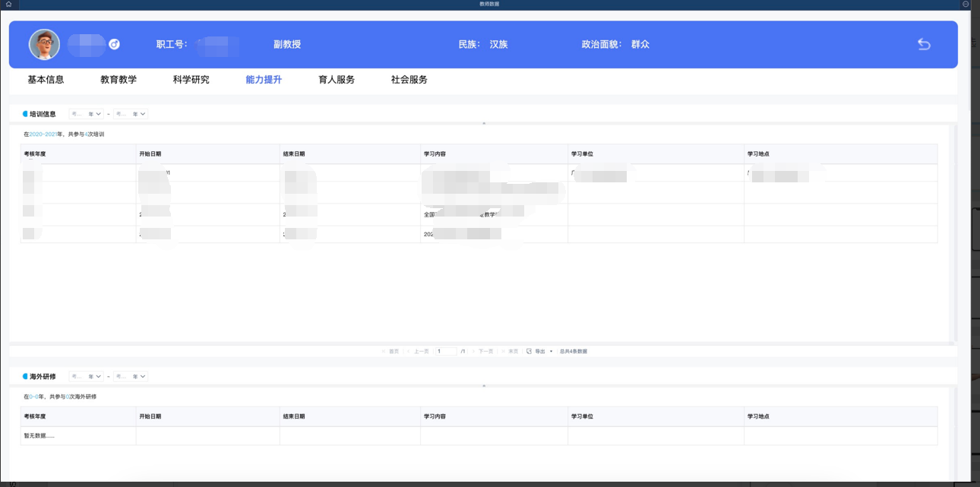The width and height of the screenshot is (980, 487).
Task: Open the 基本信息 tab
Action: pos(46,79)
